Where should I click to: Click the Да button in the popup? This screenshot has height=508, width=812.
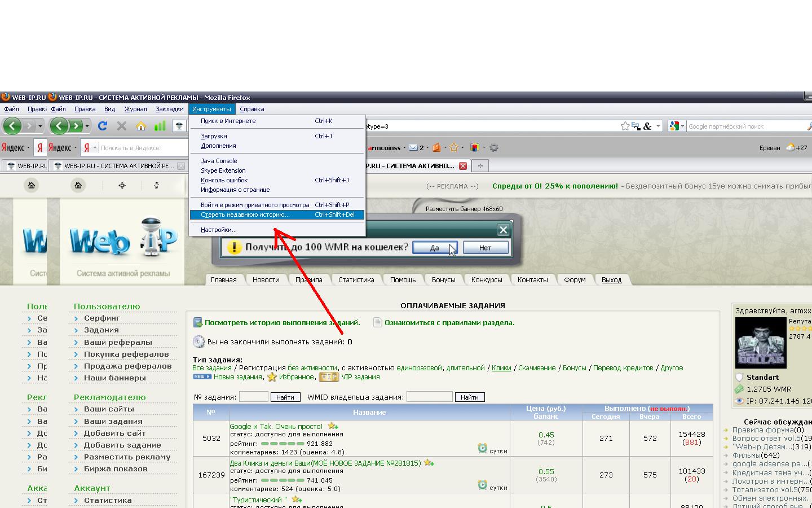tap(435, 248)
